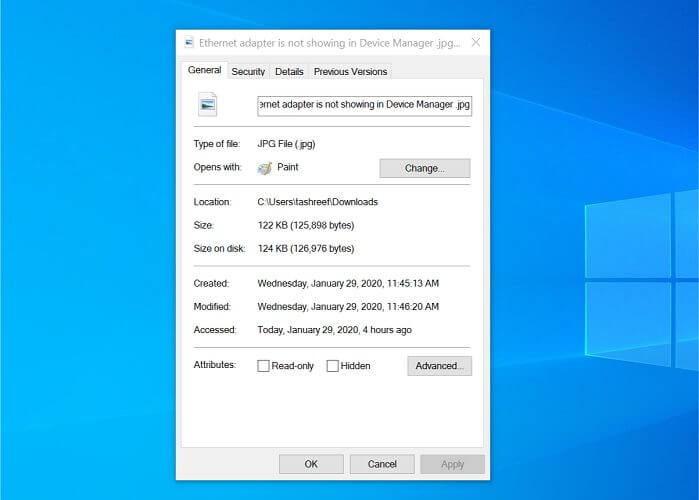Click the 'Created:' label
The height and width of the screenshot is (500, 699).
click(x=211, y=283)
